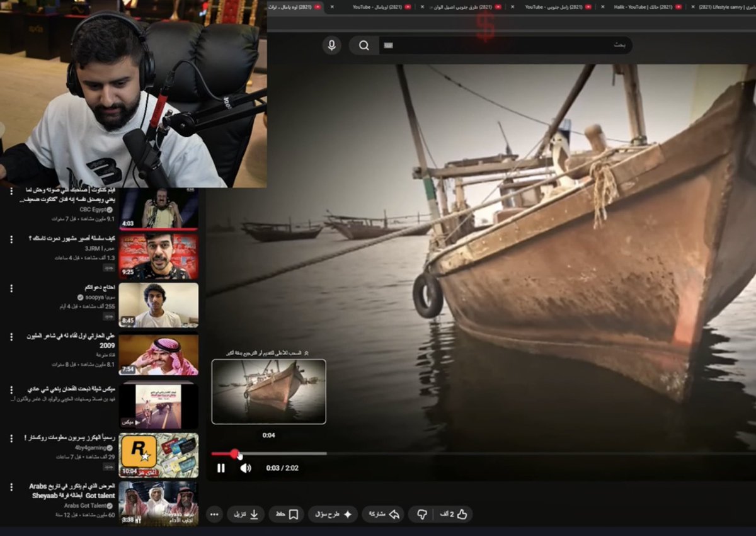Open options menu for Arabs Got Talent video
This screenshot has width=756, height=536.
click(x=11, y=487)
